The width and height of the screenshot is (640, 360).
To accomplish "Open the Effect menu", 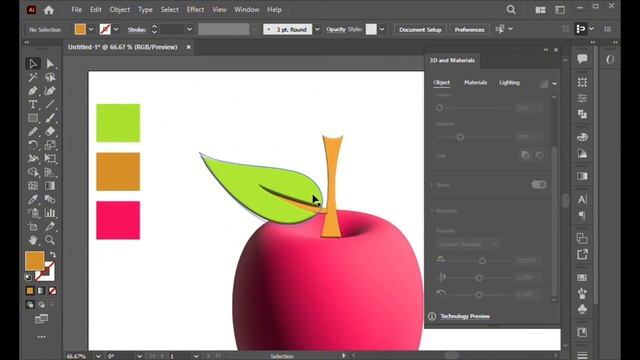I will (195, 9).
